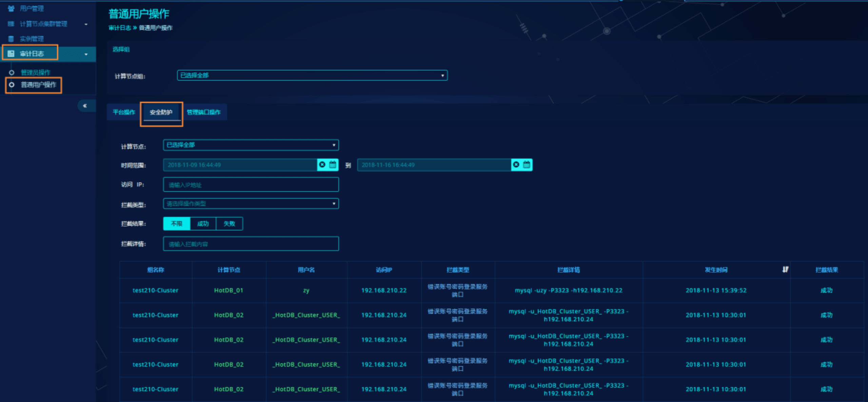Click the 实例管理 database icon
This screenshot has width=868, height=402.
tap(11, 39)
